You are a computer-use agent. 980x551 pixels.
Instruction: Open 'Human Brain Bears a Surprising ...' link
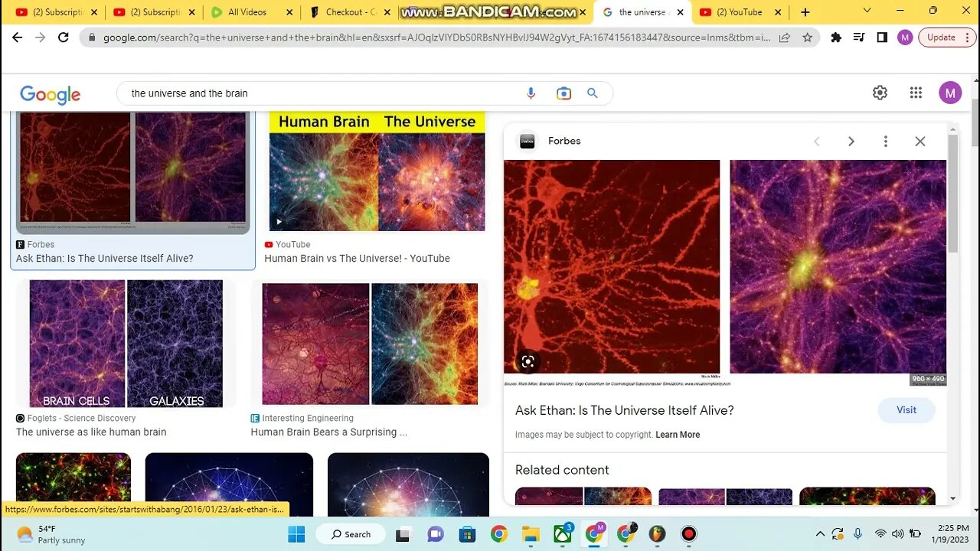pyautogui.click(x=329, y=432)
